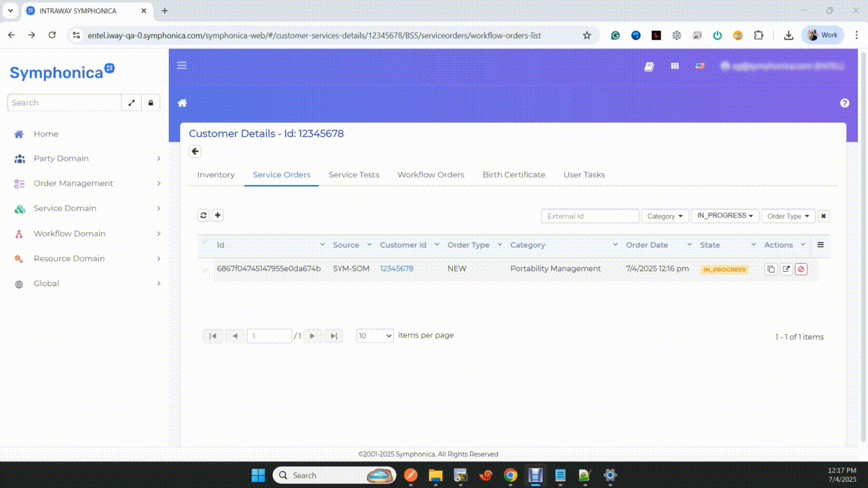Open the customer id 12345678 link
The width and height of the screenshot is (868, 488).
click(x=397, y=269)
